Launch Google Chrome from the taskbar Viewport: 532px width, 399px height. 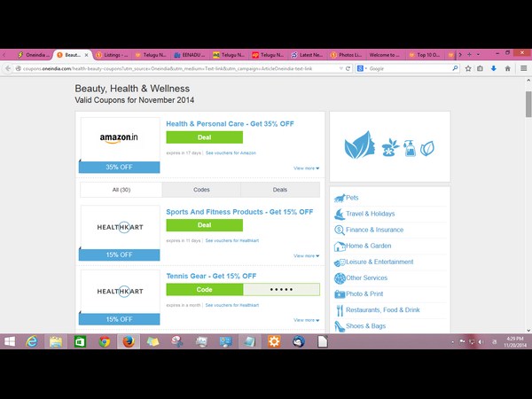[x=105, y=341]
